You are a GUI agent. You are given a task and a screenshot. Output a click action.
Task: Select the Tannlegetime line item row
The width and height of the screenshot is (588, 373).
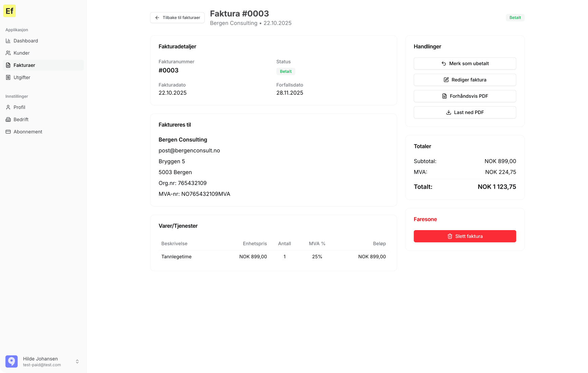(273, 257)
